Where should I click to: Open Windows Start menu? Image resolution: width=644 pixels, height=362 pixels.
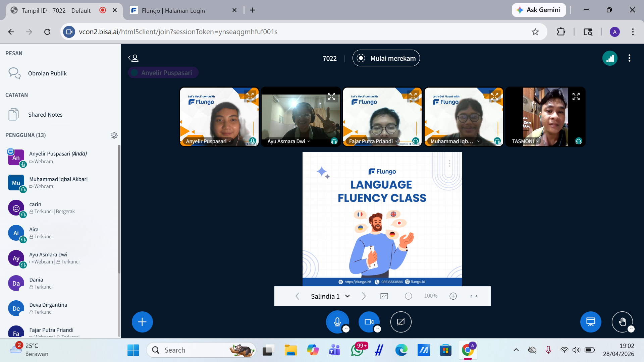click(133, 350)
